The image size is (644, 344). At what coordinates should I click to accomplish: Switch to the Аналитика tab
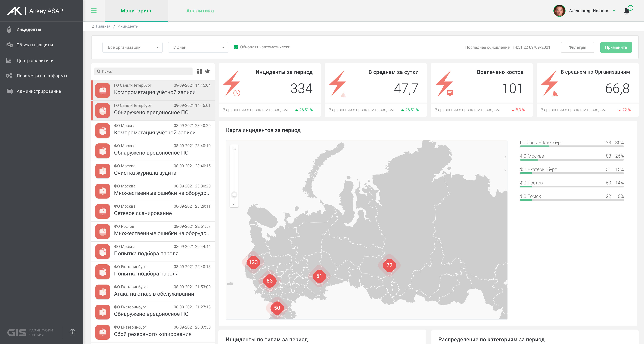200,11
